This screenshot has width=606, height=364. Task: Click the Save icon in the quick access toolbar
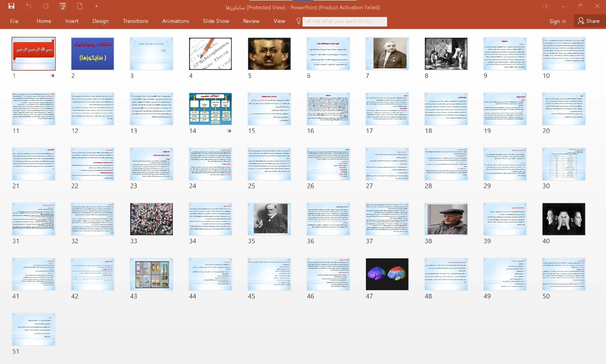(x=11, y=6)
